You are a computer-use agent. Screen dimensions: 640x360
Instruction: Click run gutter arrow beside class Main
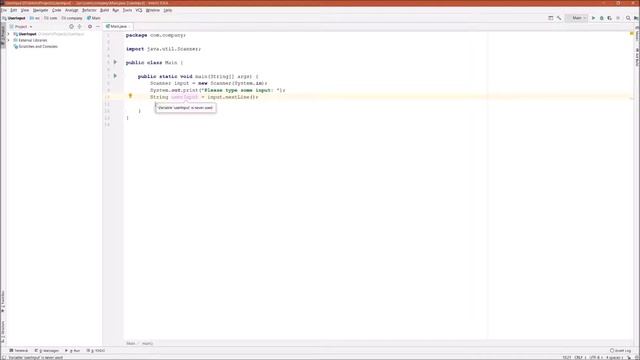[x=115, y=62]
